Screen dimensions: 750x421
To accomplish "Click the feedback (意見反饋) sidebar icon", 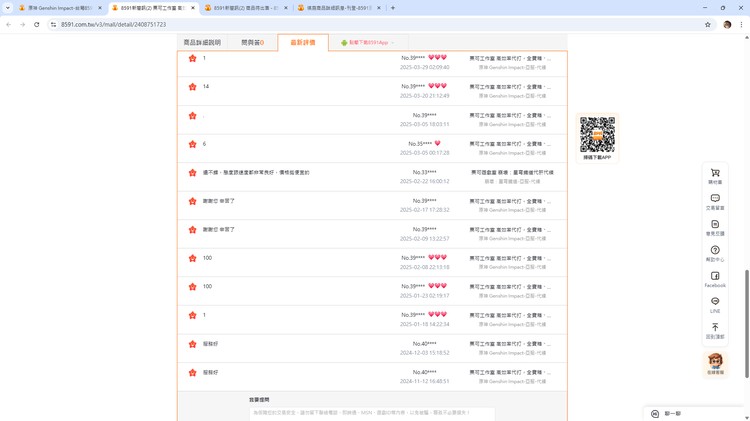I will tap(715, 227).
